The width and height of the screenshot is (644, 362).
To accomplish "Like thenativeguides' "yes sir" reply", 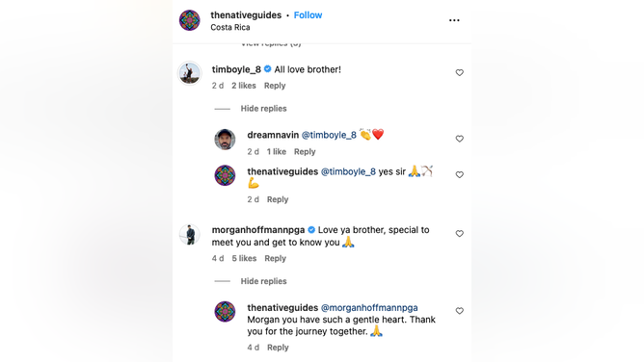I will click(459, 174).
